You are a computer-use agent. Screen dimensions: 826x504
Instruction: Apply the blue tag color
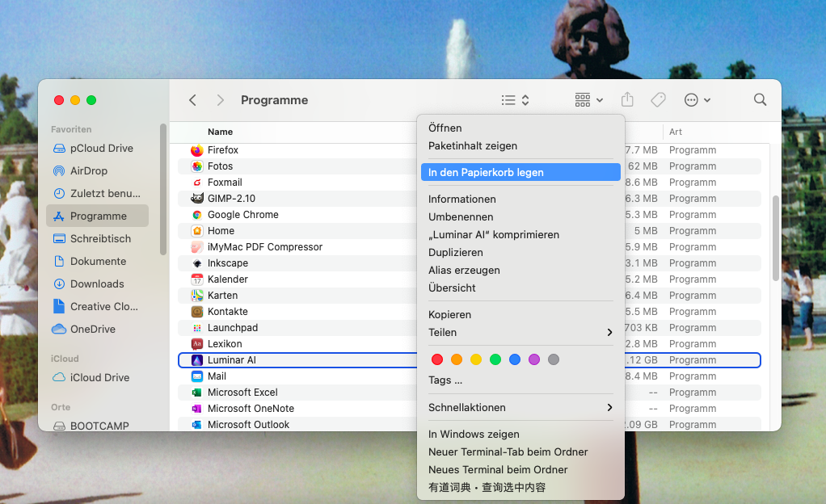tap(515, 359)
